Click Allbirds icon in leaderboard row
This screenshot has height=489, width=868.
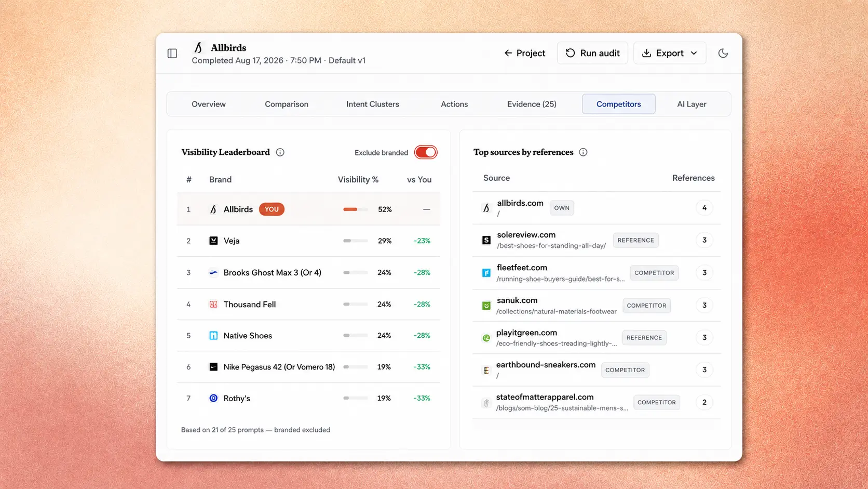(x=213, y=209)
